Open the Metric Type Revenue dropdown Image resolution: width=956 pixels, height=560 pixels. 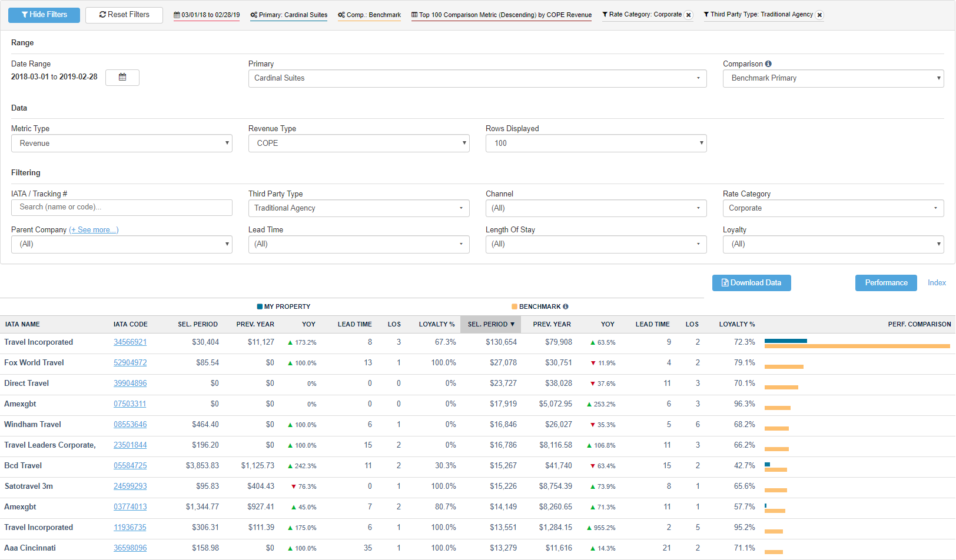[122, 144]
